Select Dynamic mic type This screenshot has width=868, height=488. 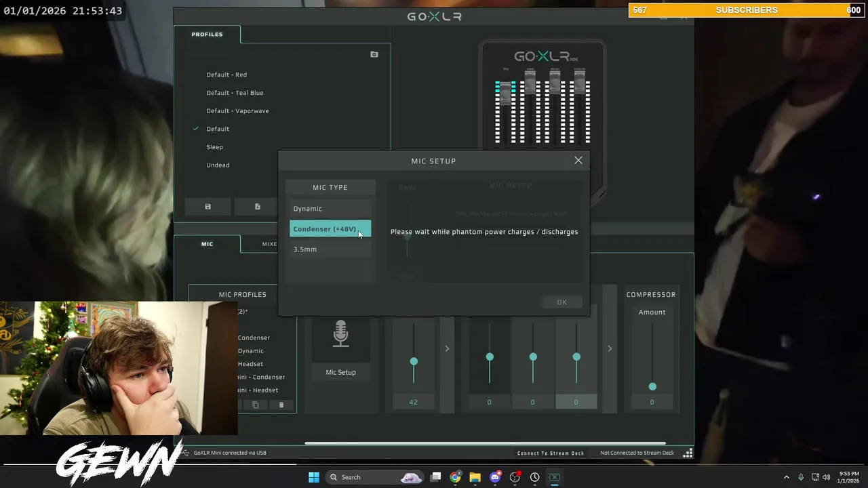(330, 209)
